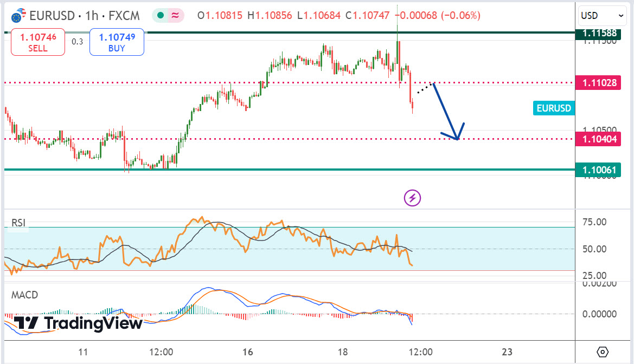
Task: Click date 16 on time axis
Action: tap(247, 352)
